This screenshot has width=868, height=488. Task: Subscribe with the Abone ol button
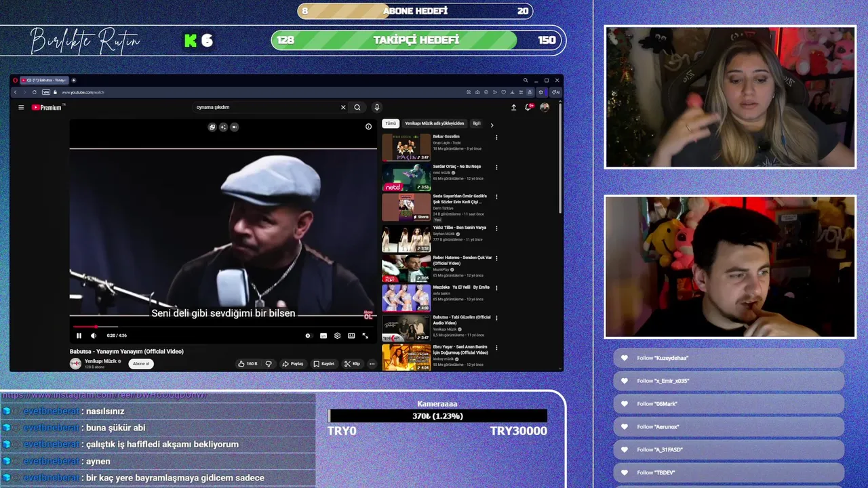coord(141,364)
